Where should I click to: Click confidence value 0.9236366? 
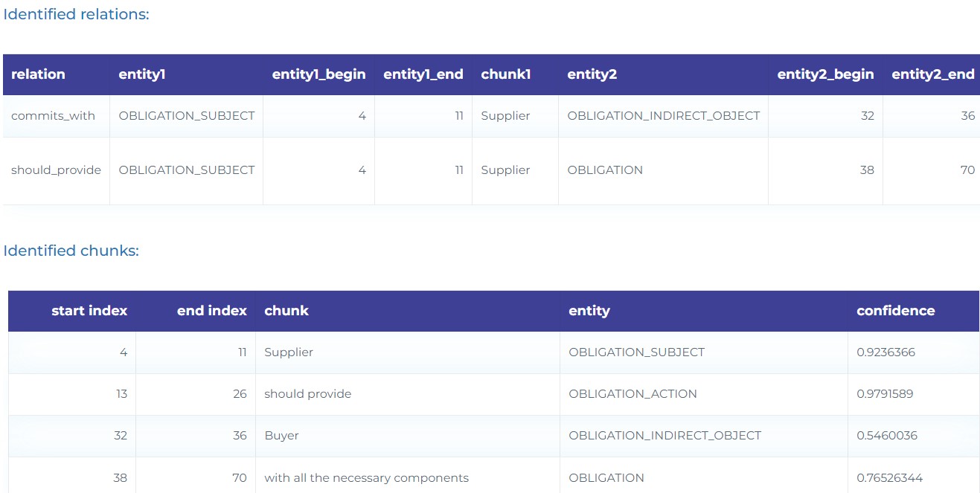885,352
